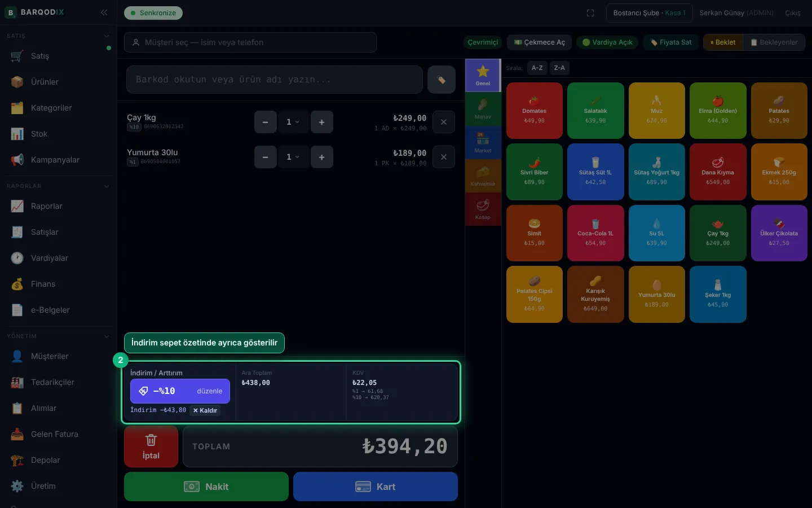Open Vardiyalar clock icon in sidebar
Screen dimensions: 812x508
(x=17, y=258)
